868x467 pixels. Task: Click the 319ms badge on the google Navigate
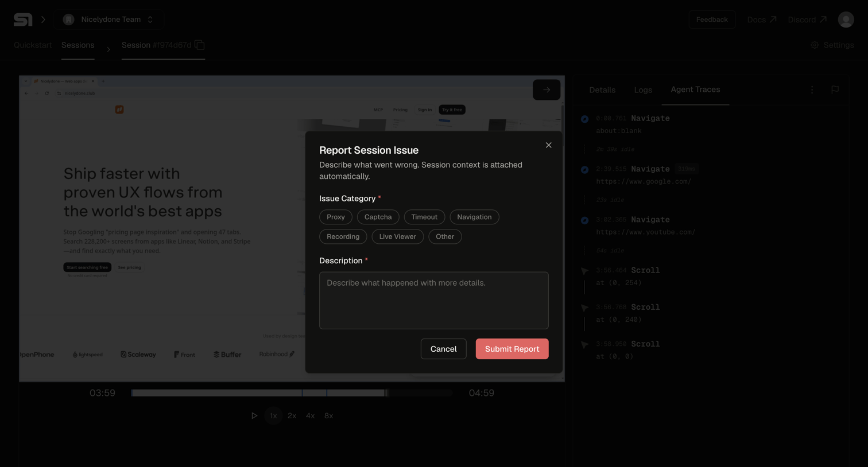tap(686, 169)
